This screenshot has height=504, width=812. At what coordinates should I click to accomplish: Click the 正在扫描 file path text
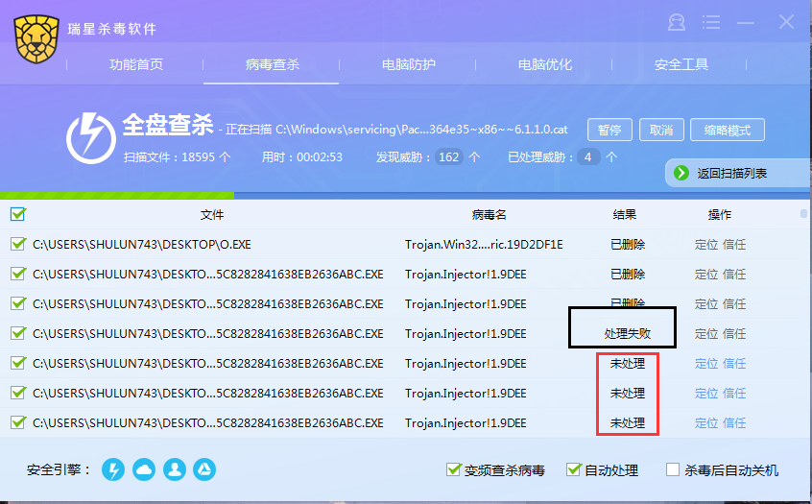pyautogui.click(x=396, y=129)
